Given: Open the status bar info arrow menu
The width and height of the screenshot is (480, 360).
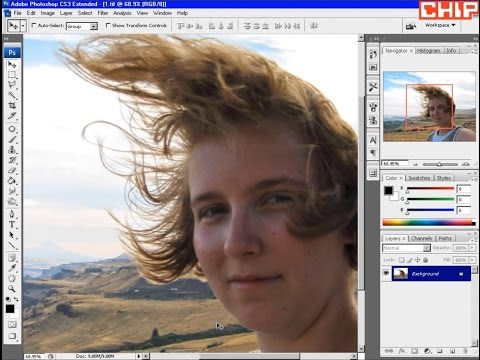Looking at the screenshot, I should click(139, 356).
